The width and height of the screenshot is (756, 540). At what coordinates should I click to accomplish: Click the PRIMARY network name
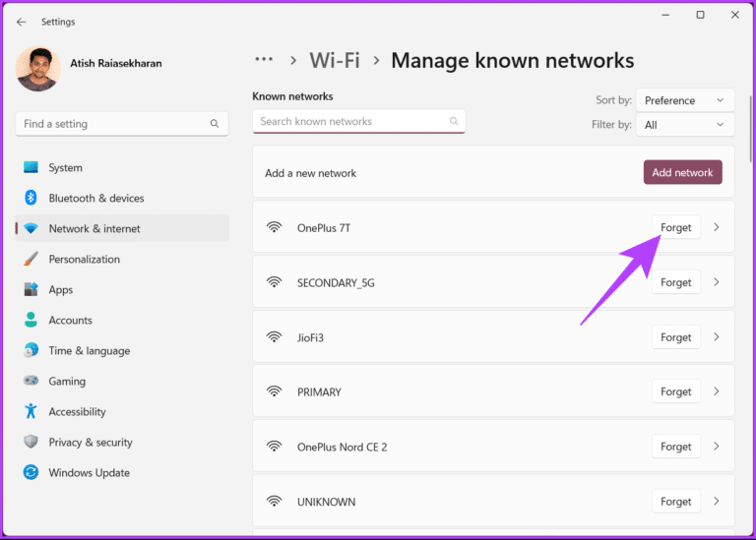(319, 392)
